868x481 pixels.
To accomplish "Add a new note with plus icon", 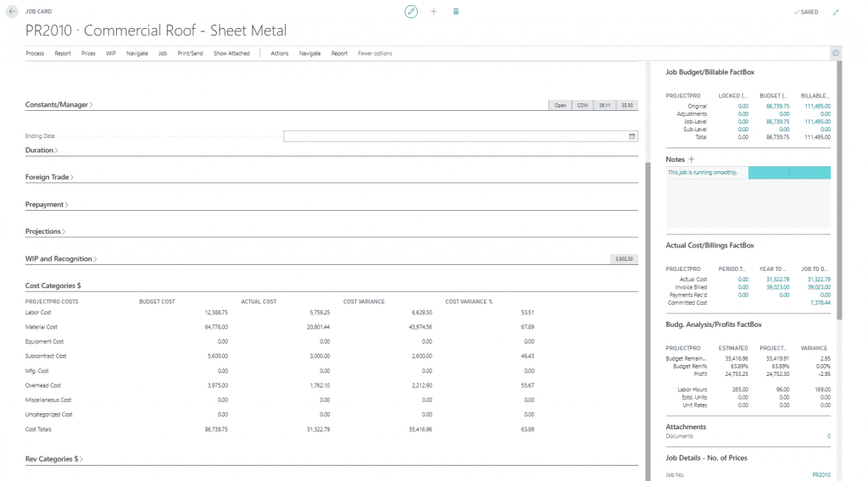I will [692, 159].
